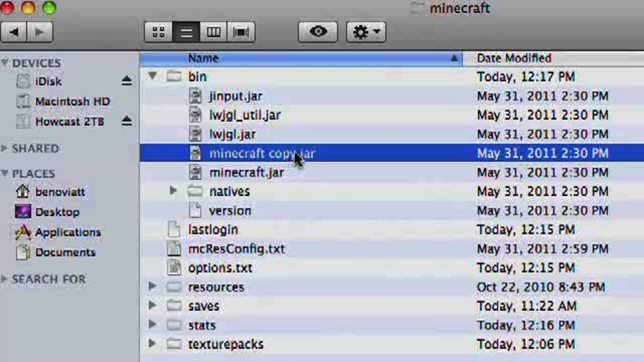644x362 pixels.
Task: Open the gear Action menu
Action: 366,32
